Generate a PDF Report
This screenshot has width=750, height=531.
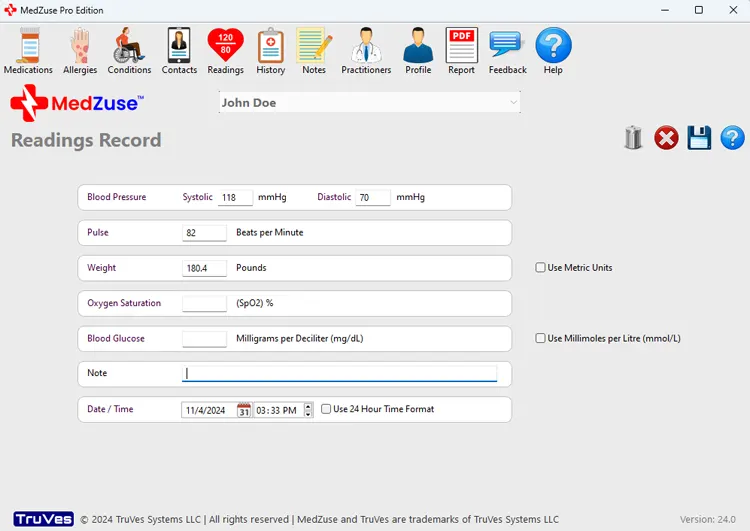coord(461,50)
